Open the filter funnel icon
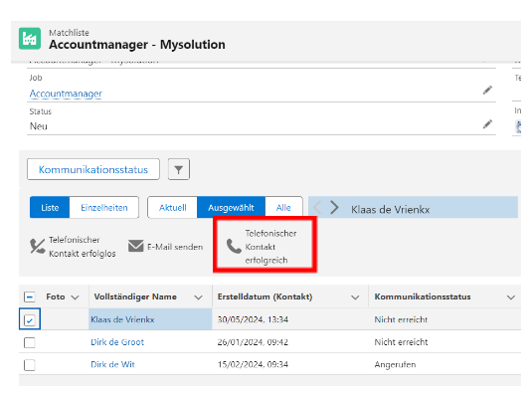532x393 pixels. [179, 169]
